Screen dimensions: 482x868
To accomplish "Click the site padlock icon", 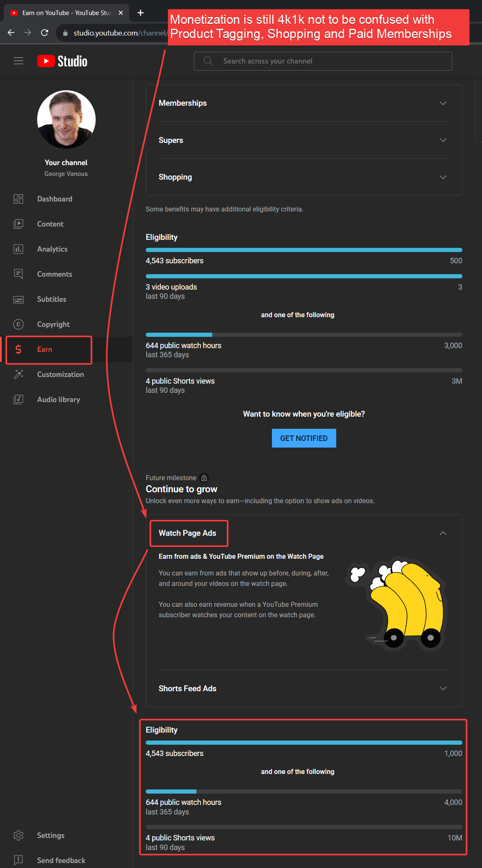I will tap(65, 33).
